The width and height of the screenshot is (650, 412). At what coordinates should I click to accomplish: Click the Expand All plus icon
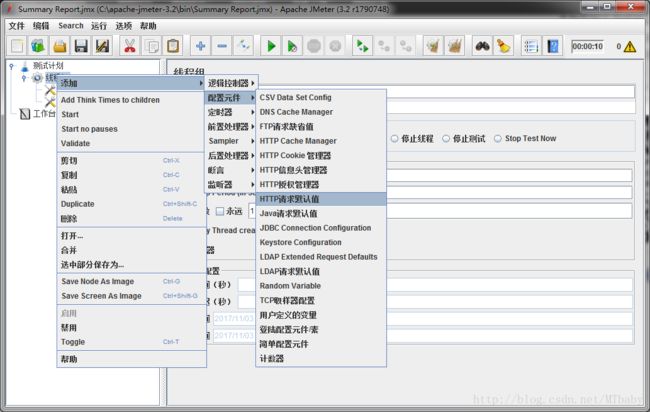pos(201,46)
